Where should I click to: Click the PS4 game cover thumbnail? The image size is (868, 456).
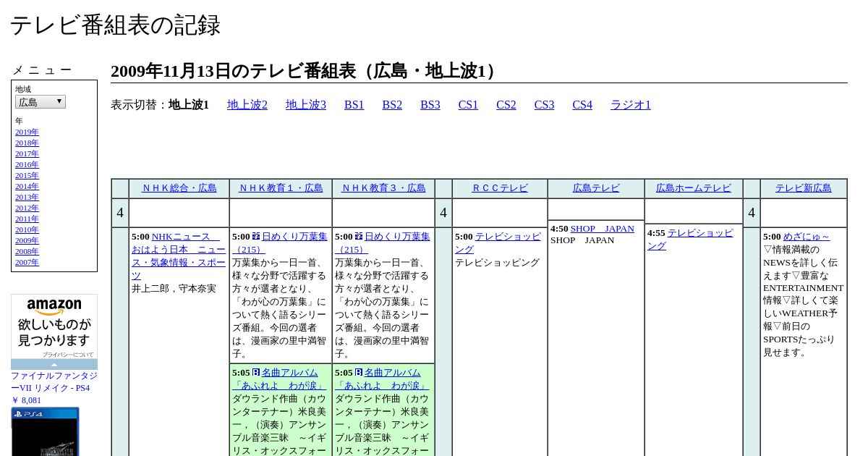[45, 432]
